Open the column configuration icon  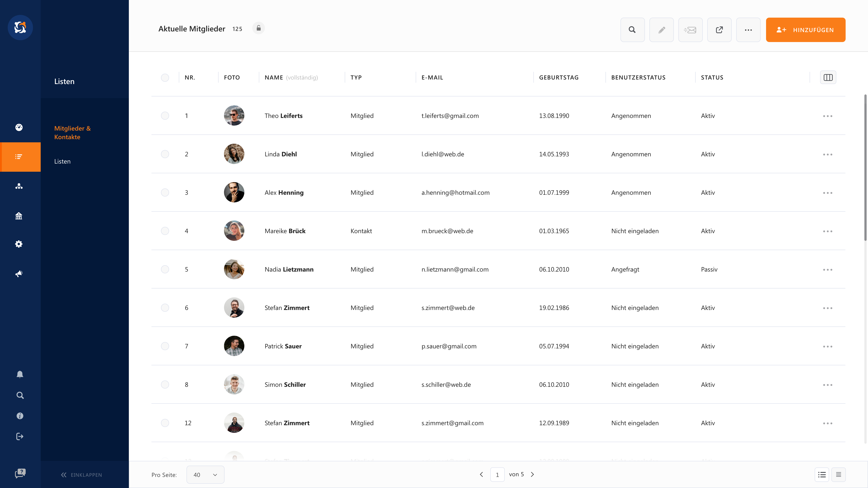pyautogui.click(x=828, y=77)
